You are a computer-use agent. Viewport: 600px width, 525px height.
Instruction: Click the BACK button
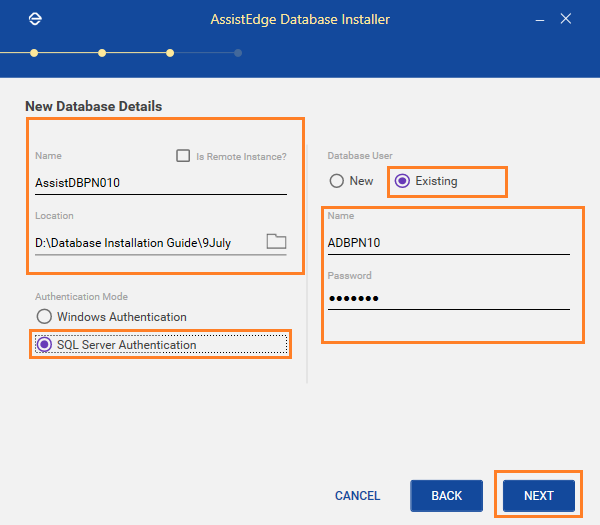447,496
